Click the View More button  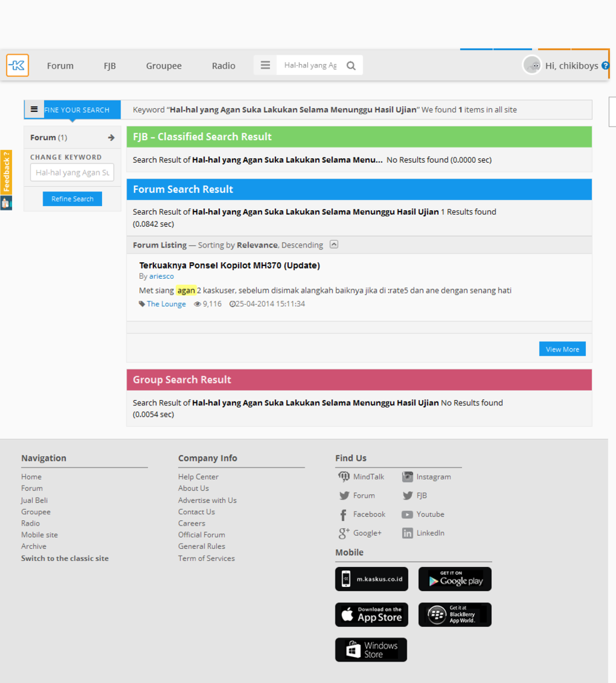click(x=563, y=349)
